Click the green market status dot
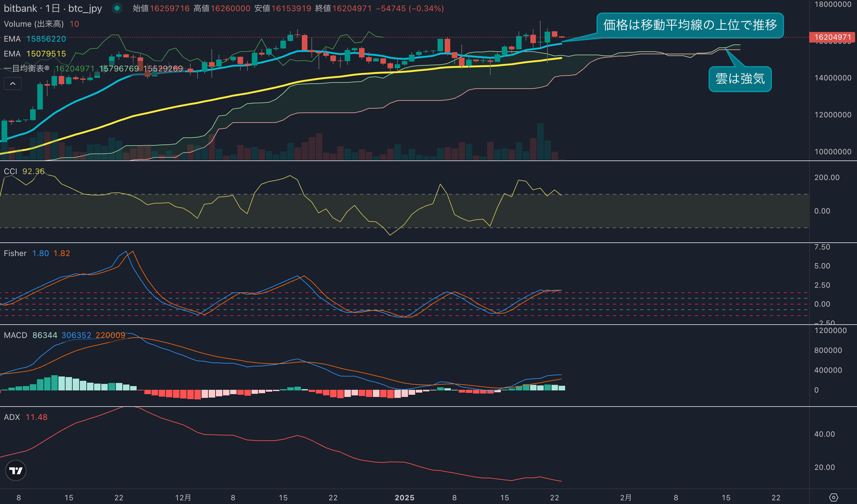The height and width of the screenshot is (504, 857). [117, 8]
